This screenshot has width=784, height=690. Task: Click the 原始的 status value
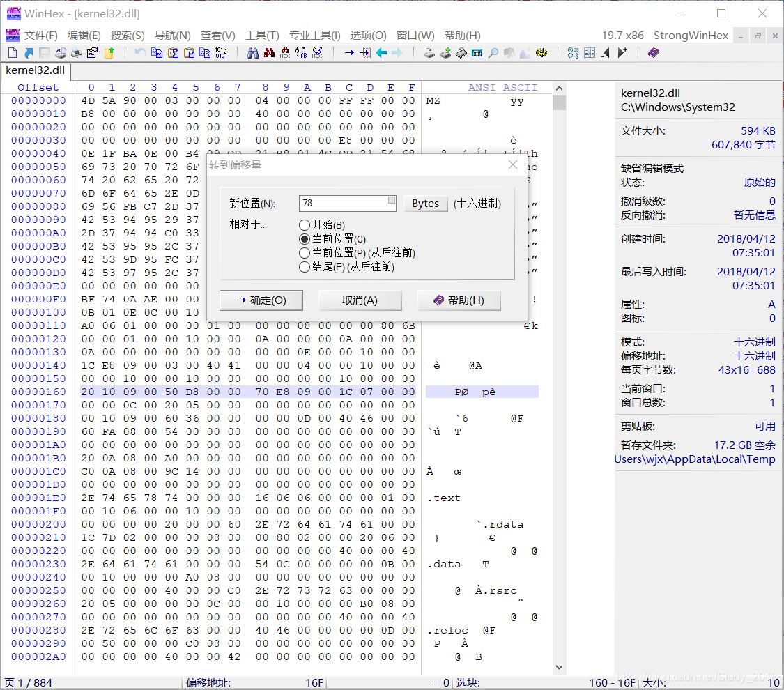[x=759, y=183]
